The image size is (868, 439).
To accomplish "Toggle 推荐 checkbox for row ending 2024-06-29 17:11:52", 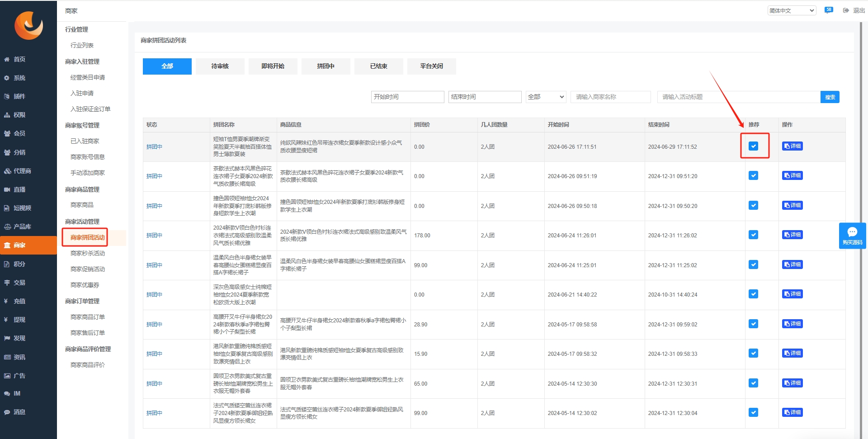I will click(x=753, y=146).
